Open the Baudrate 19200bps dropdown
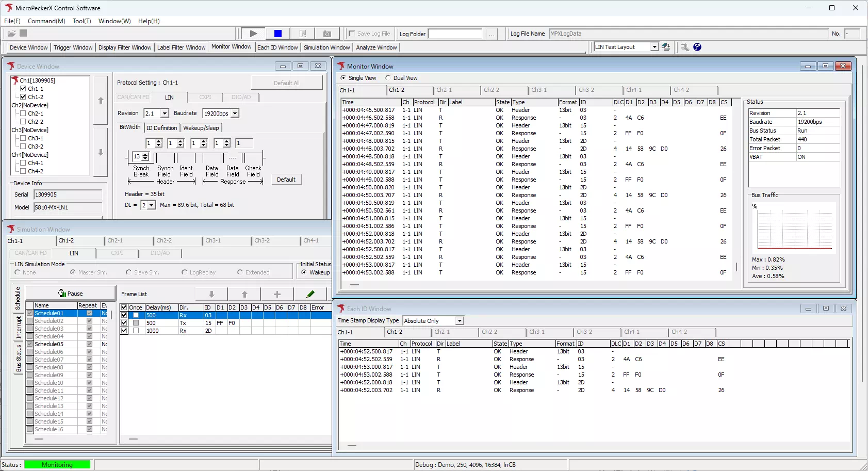The height and width of the screenshot is (471, 868). [235, 113]
